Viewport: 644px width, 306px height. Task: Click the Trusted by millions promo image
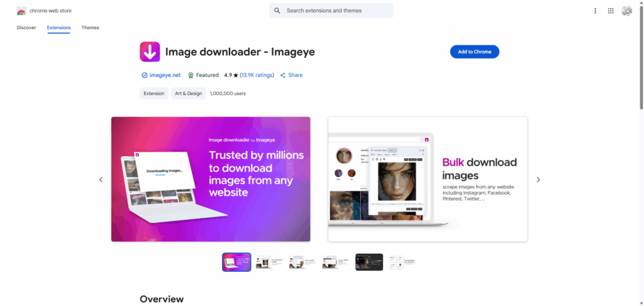point(211,179)
